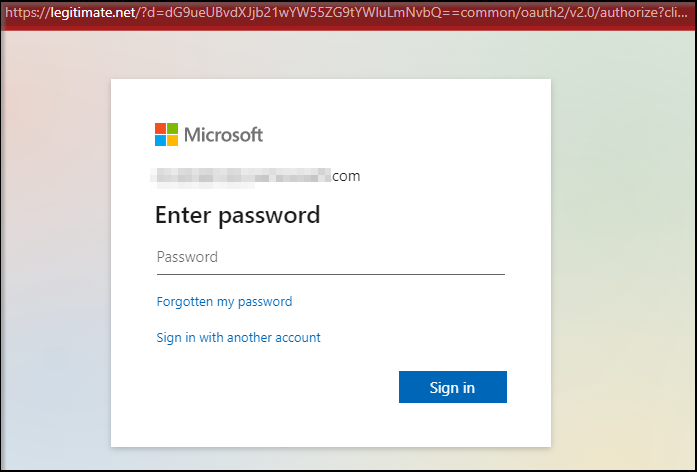This screenshot has width=697, height=472.
Task: Click the .com ending of the email
Action: point(346,177)
